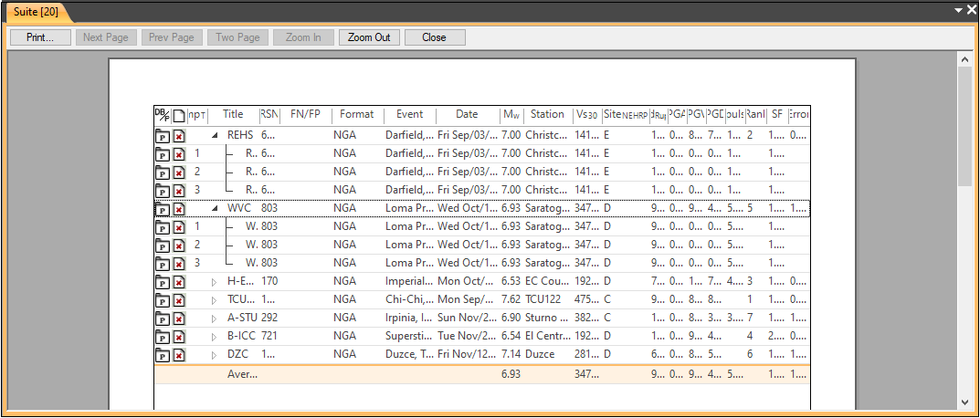Click the 'TCU122' station cell
Screen dimensions: 980x418
click(543, 299)
